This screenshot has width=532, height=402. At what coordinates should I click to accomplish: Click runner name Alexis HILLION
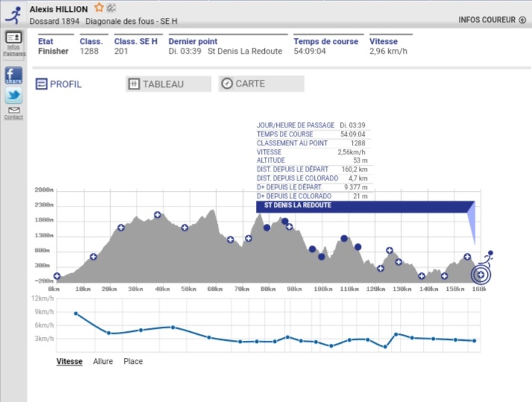[58, 9]
